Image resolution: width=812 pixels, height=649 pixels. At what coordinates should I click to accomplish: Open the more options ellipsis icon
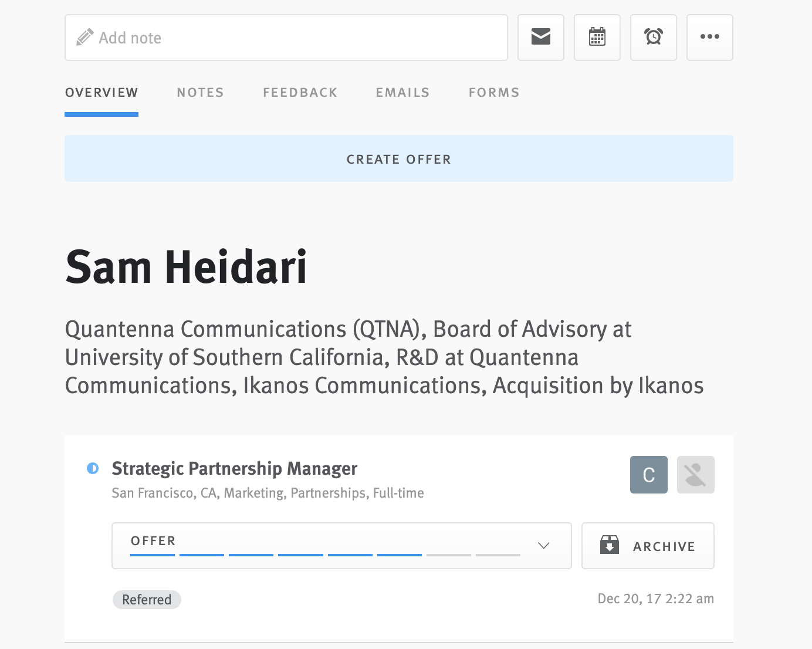(709, 37)
